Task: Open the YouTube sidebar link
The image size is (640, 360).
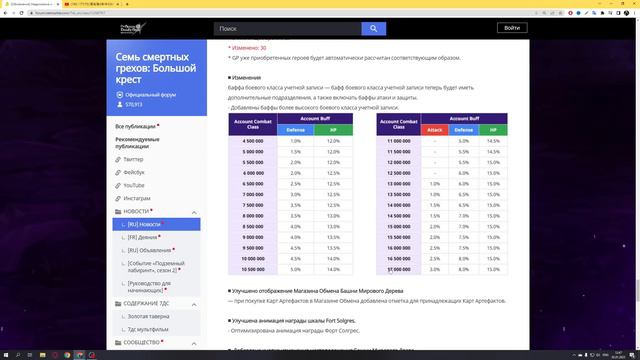Action: tap(134, 185)
